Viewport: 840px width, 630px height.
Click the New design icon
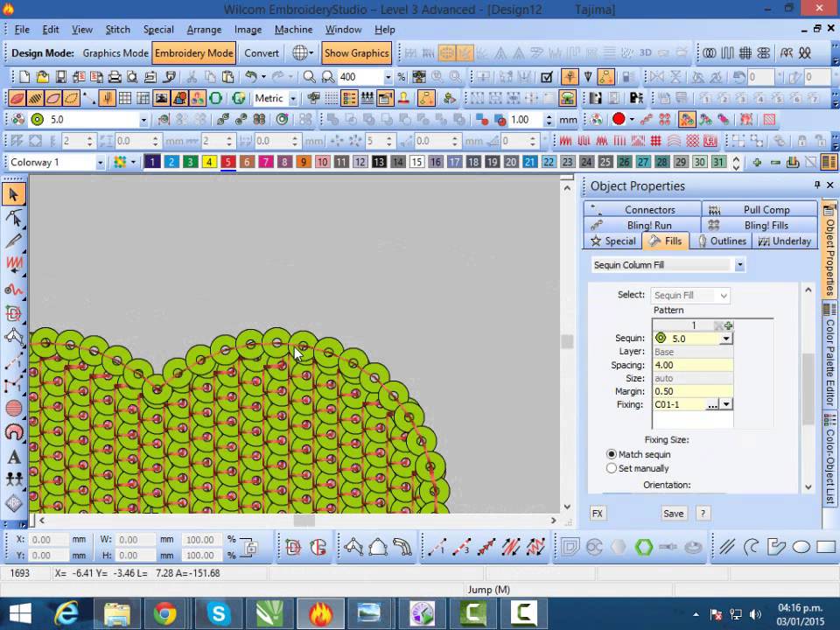(x=24, y=77)
